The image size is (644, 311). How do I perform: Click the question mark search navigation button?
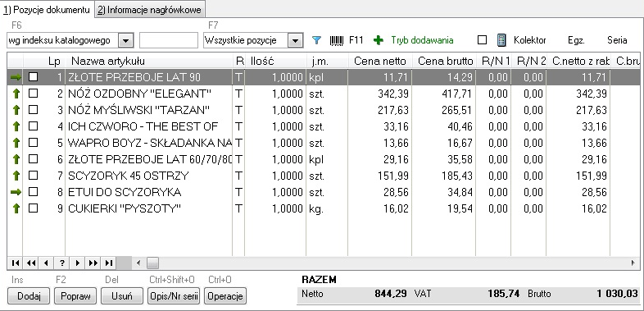(62, 263)
